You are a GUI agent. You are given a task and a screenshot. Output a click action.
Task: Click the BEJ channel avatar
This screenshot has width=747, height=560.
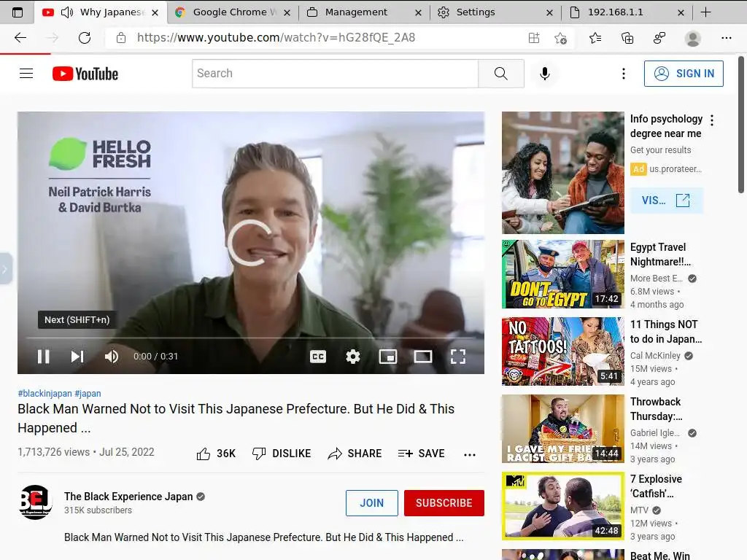(35, 502)
